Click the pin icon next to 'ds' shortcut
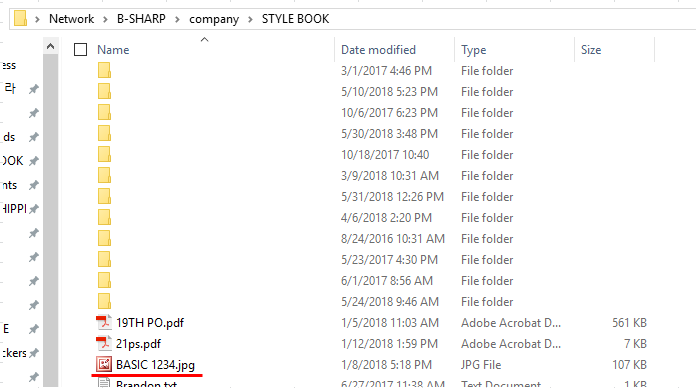 pos(34,137)
